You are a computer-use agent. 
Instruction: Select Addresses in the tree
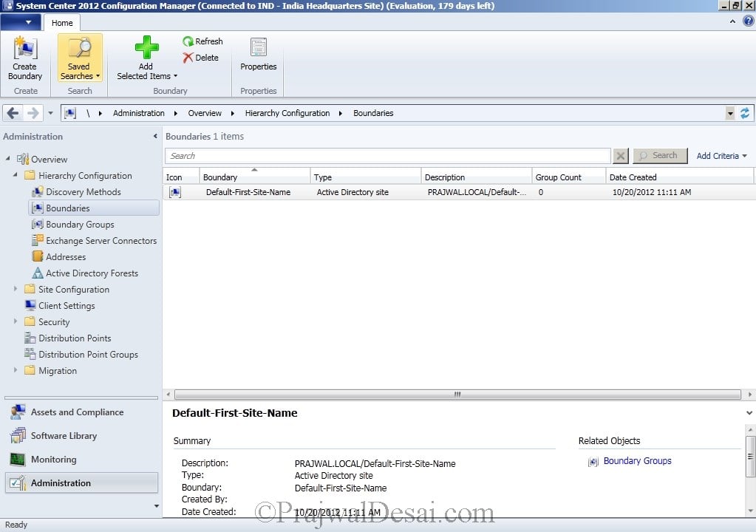click(66, 257)
